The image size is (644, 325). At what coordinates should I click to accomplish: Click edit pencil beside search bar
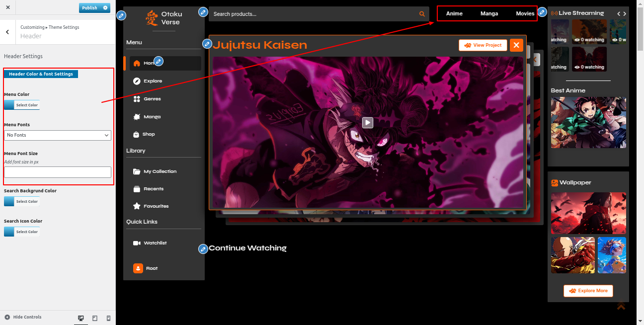(x=203, y=11)
